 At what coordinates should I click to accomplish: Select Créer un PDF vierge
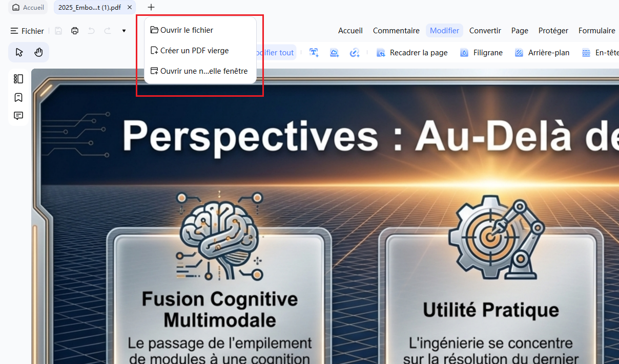[x=200, y=51]
